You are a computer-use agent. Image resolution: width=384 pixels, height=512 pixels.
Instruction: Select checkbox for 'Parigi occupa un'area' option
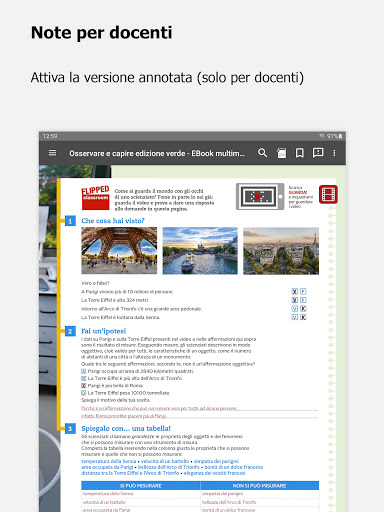coord(84,371)
